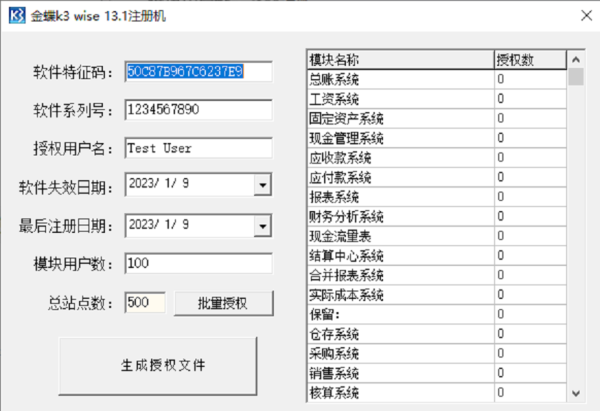
Task: Click the 最后注册日期 date text 2023/ 1/ 9
Action: [159, 225]
